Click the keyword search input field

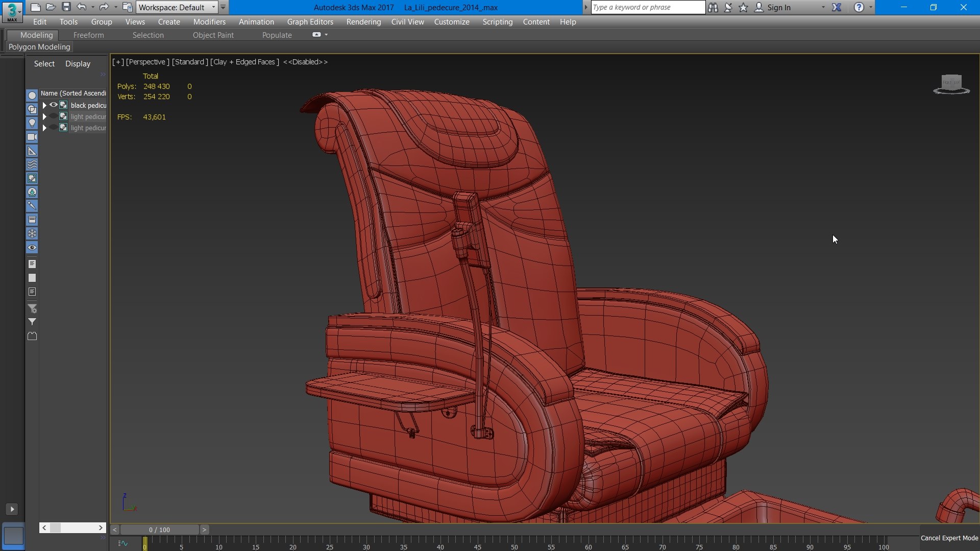(648, 7)
